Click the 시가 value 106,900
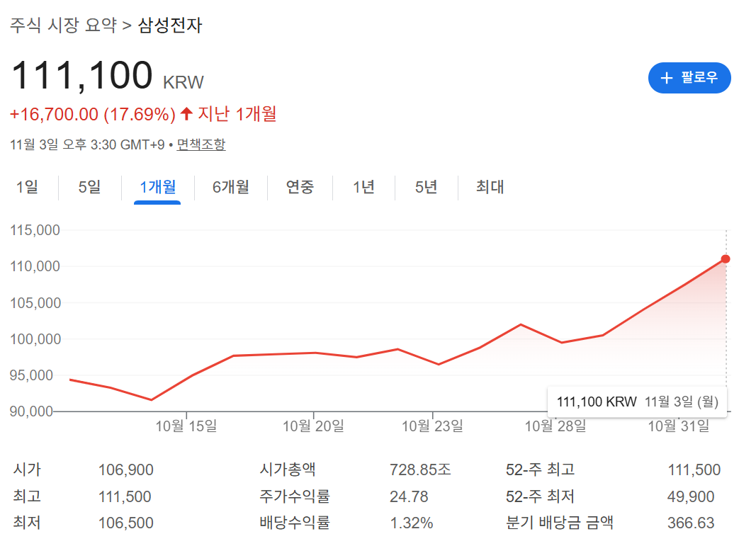The image size is (756, 546). coord(126,470)
